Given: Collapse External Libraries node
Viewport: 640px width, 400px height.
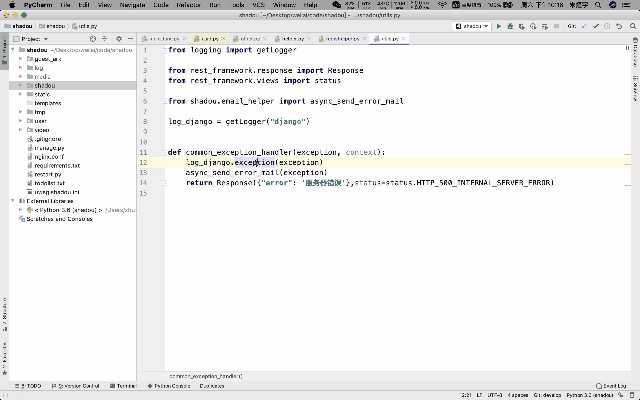Looking at the screenshot, I should click(x=13, y=201).
